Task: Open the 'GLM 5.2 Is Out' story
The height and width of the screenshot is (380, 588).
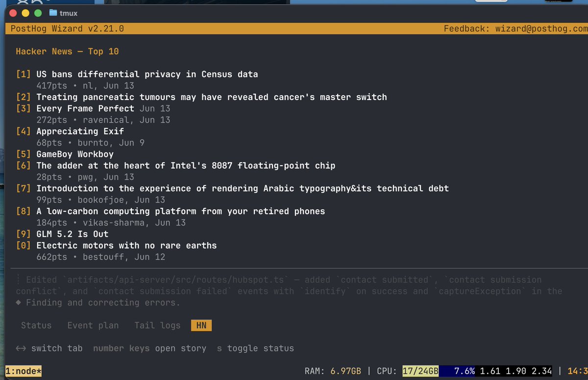Action: click(73, 234)
